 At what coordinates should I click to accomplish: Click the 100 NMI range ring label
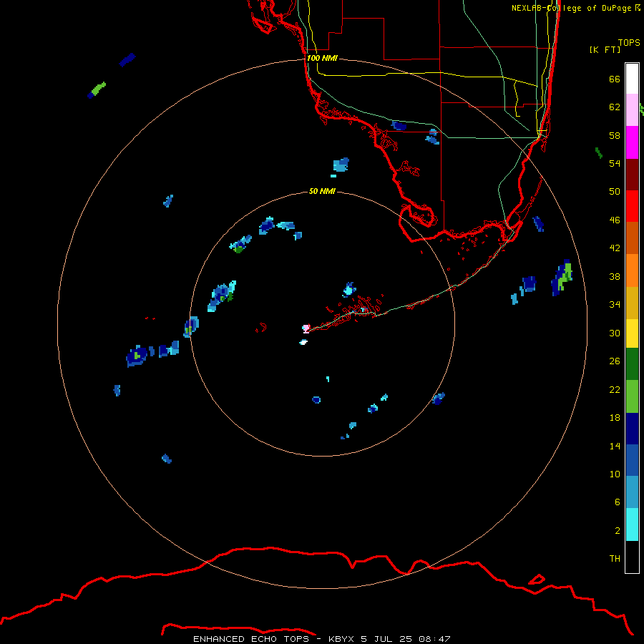coord(322,59)
